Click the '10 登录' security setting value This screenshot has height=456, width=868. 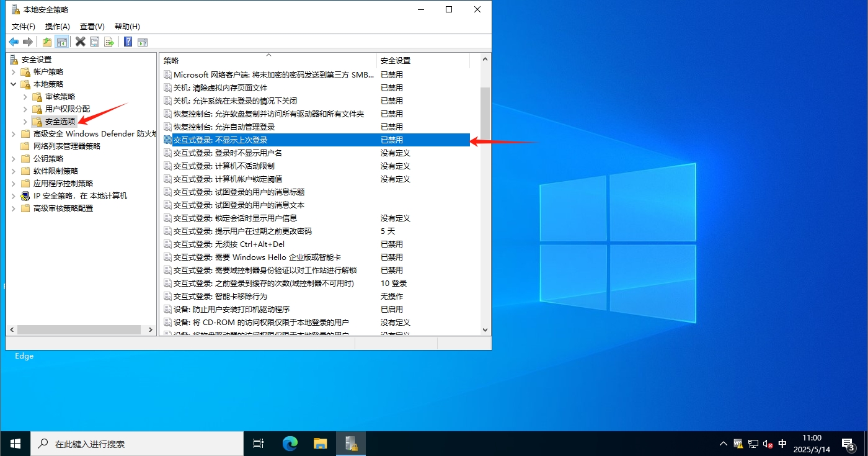[394, 284]
